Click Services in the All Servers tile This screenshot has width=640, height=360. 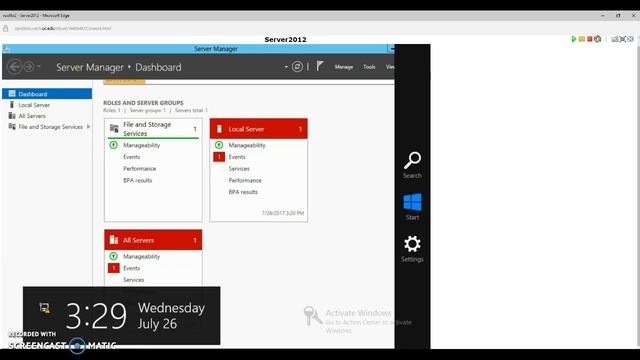(x=133, y=280)
